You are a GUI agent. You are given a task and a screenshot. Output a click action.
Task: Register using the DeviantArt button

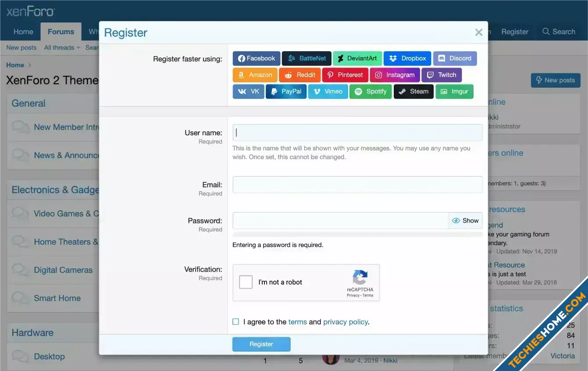coord(357,58)
